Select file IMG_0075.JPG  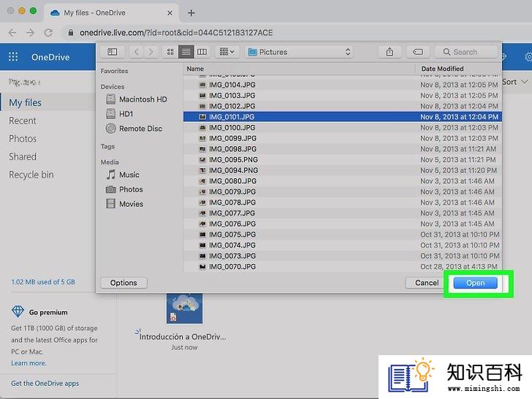[343, 235]
